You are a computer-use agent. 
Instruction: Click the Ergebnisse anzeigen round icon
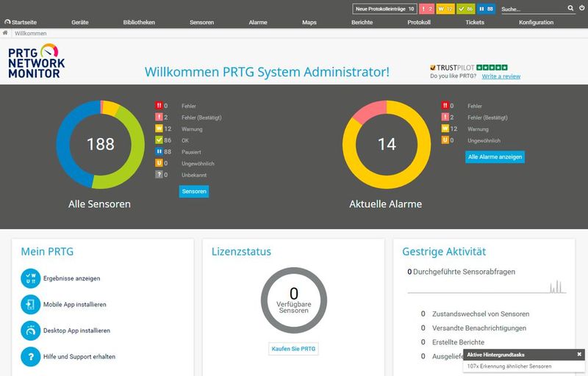click(30, 278)
